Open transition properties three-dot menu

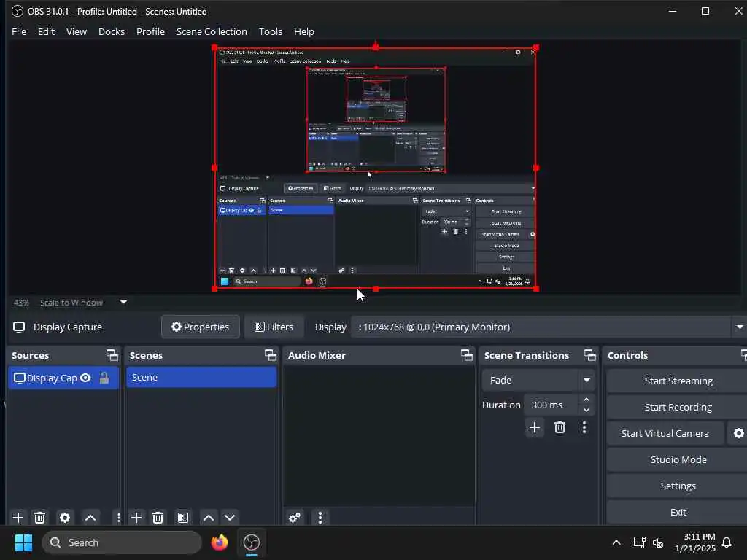pos(584,427)
